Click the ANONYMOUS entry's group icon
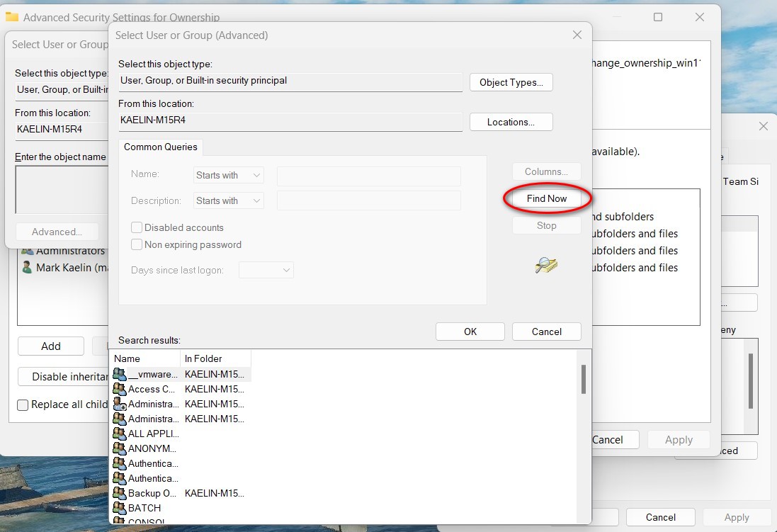777x532 pixels. click(119, 448)
